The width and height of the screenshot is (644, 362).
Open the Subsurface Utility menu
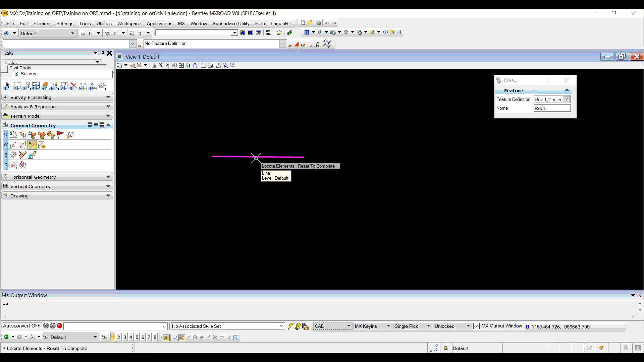point(231,23)
